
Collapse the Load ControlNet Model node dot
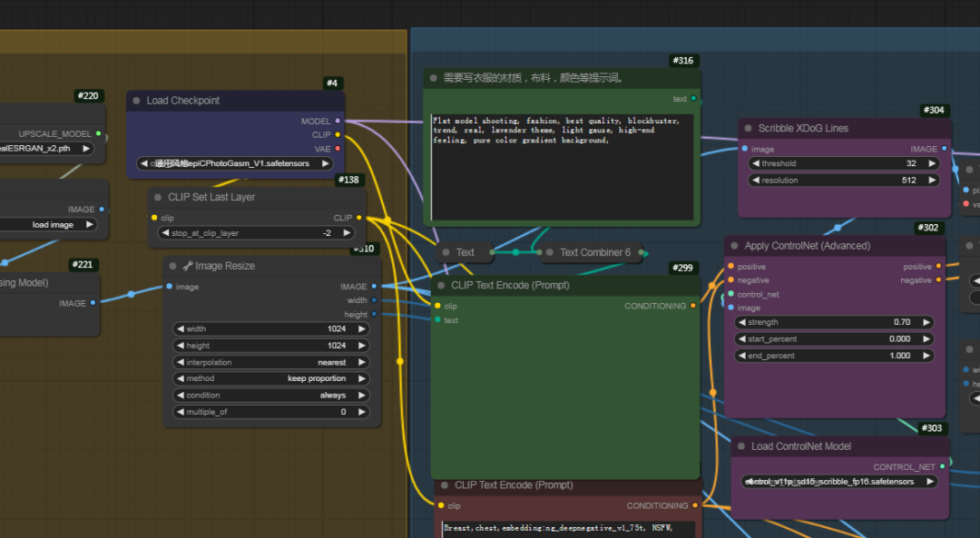click(741, 446)
